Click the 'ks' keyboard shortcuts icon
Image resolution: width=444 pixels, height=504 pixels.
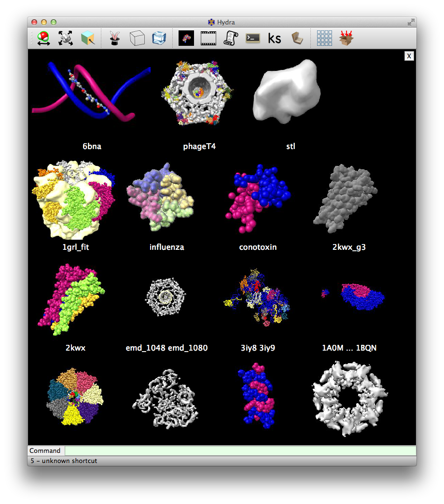coord(275,38)
